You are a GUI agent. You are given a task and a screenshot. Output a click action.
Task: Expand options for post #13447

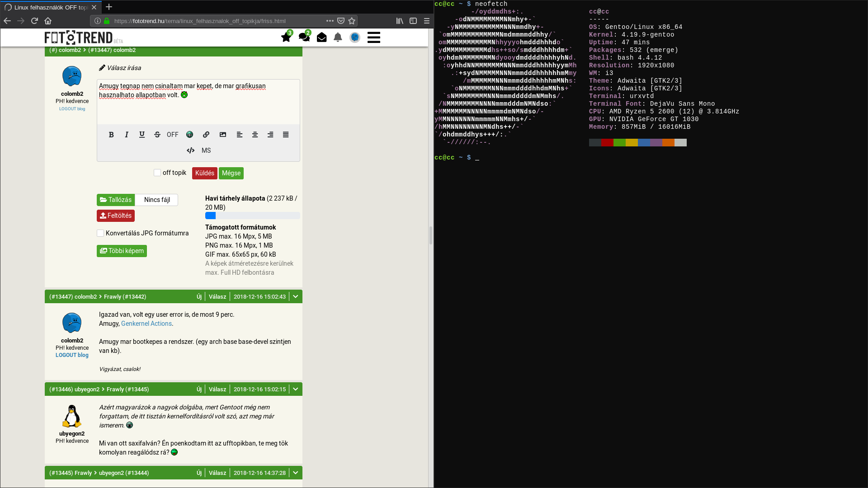[296, 296]
